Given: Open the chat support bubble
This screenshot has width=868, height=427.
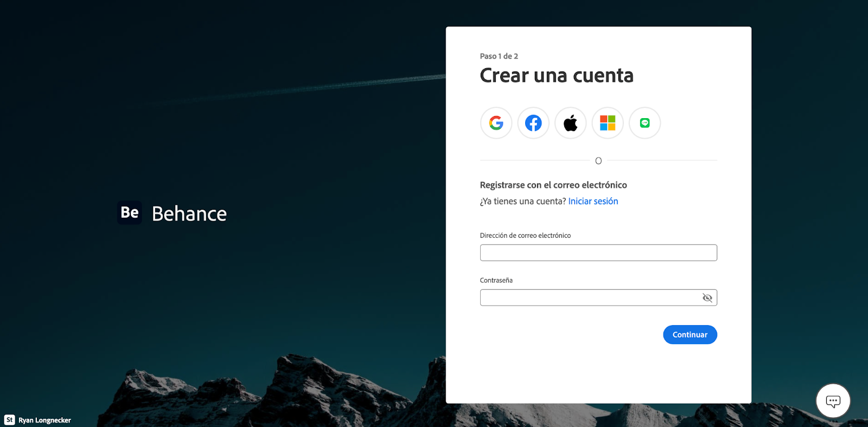Looking at the screenshot, I should (x=833, y=400).
